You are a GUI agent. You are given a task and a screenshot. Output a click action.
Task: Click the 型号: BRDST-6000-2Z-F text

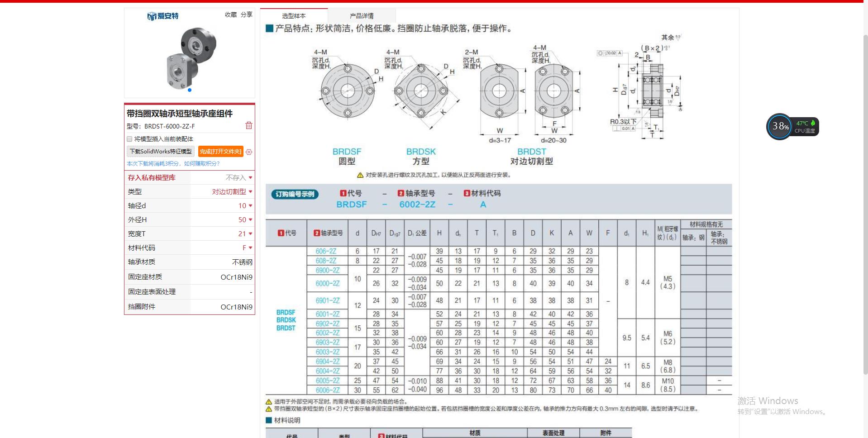(x=161, y=126)
